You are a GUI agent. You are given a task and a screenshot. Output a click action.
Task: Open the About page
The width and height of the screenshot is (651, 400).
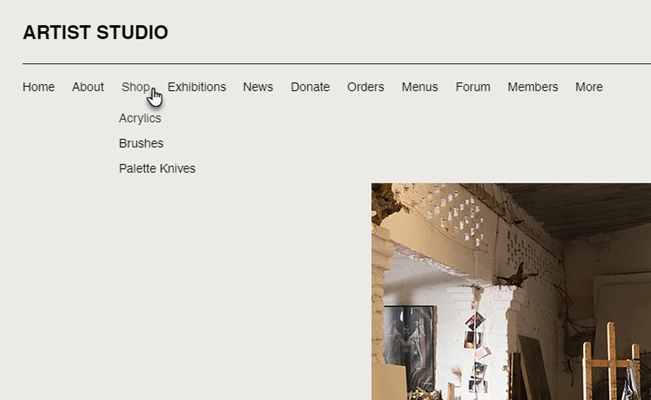click(x=88, y=87)
